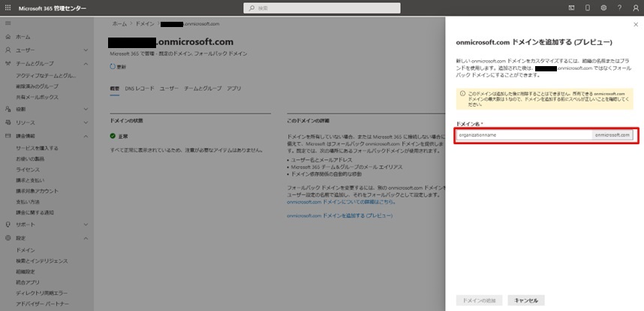Open ドメイン under 設定 in sidebar
Screen dimensions: 644x311
click(x=26, y=250)
